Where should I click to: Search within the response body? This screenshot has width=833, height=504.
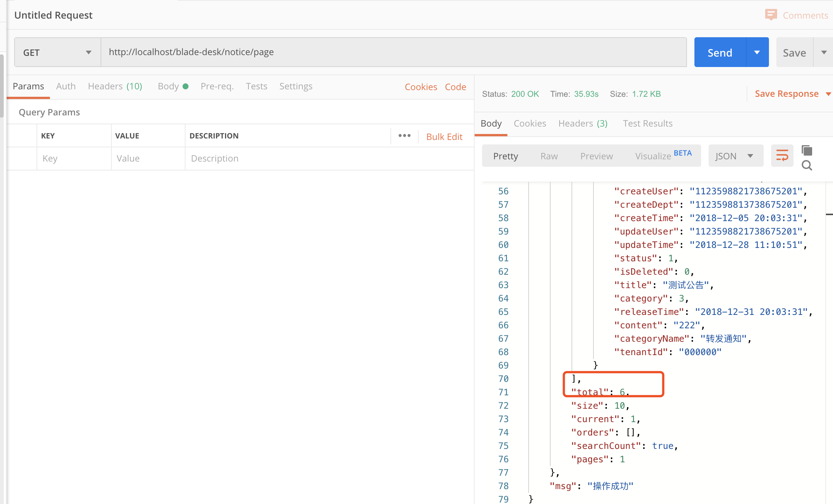(x=807, y=165)
